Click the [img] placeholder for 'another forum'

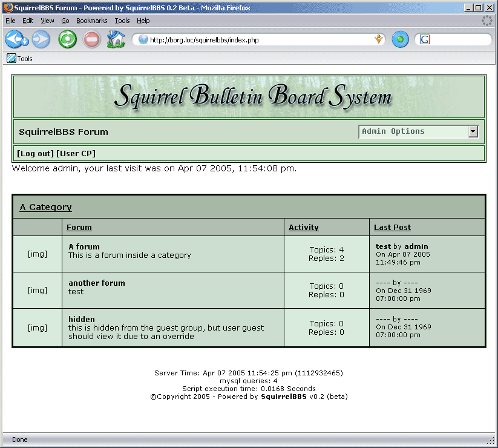[x=38, y=290]
